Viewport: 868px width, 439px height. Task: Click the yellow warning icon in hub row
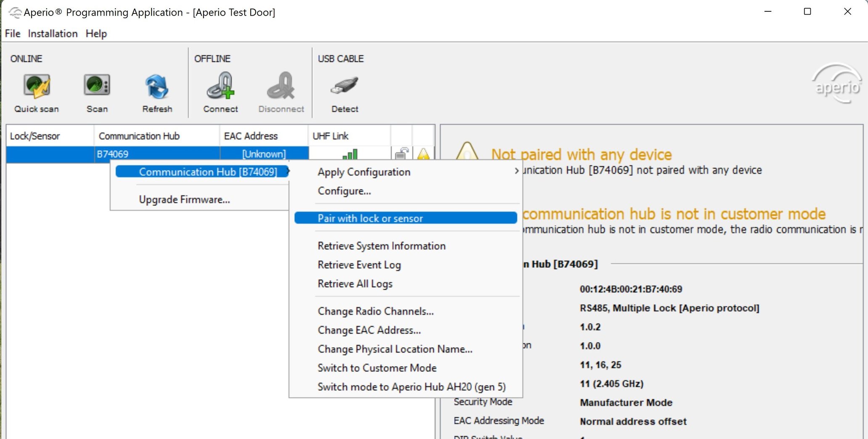pyautogui.click(x=423, y=154)
